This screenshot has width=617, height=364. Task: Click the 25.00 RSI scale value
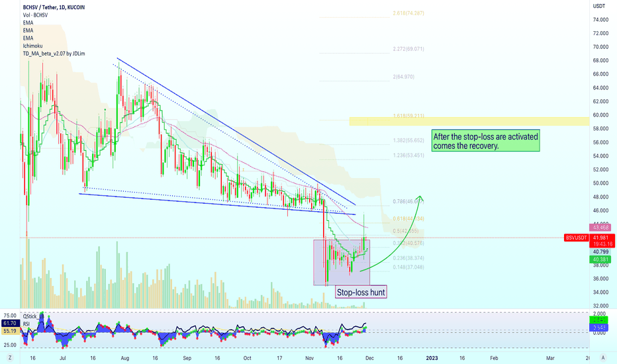point(10,345)
